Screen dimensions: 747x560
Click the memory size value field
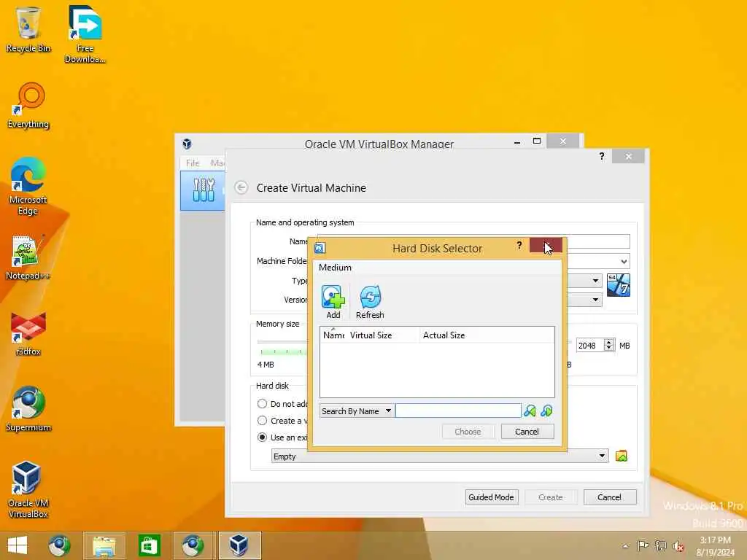[x=589, y=345]
